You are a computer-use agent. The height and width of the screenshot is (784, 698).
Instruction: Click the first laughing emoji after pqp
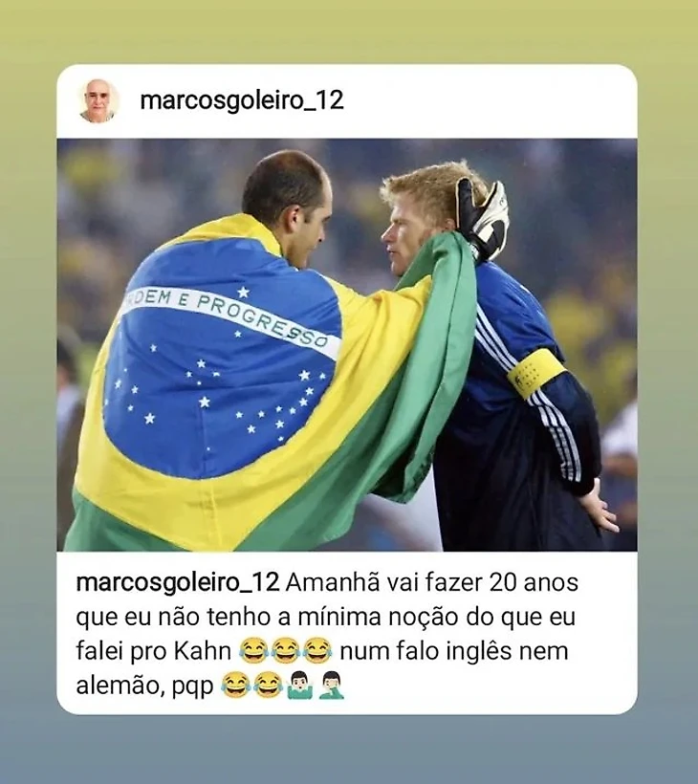pos(235,685)
